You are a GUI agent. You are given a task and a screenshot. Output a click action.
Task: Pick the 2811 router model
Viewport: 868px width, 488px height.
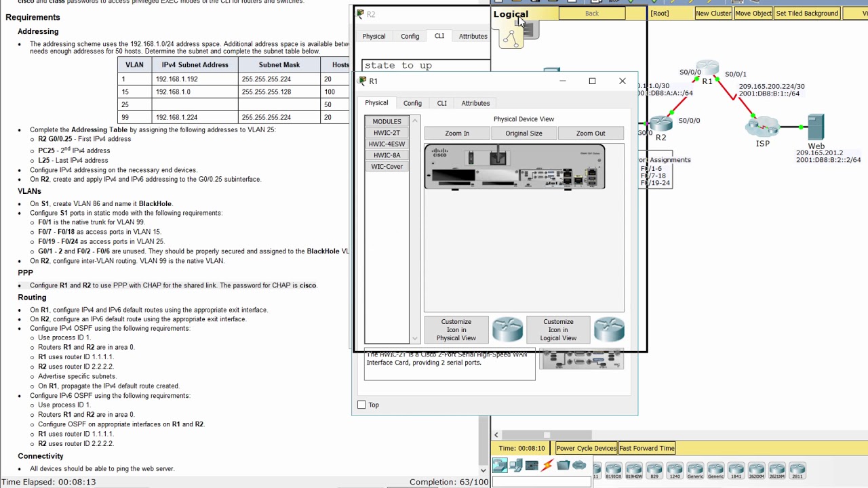click(797, 470)
